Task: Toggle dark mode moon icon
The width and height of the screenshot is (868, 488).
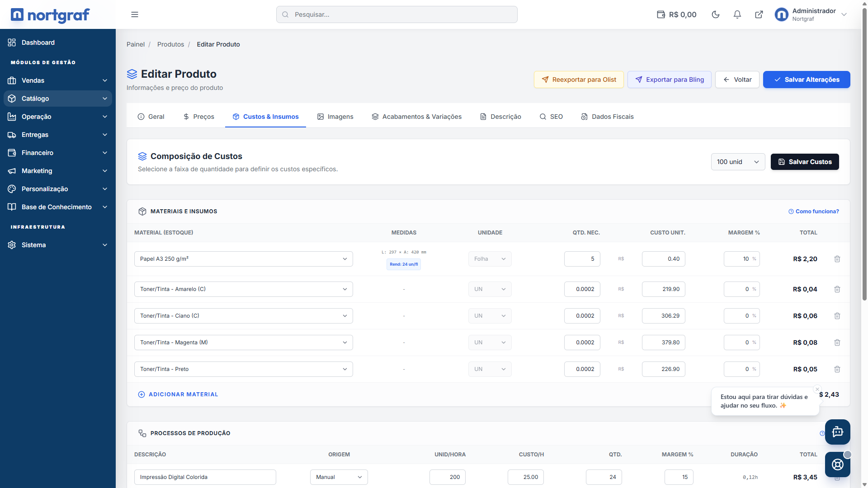Action: coord(716,14)
